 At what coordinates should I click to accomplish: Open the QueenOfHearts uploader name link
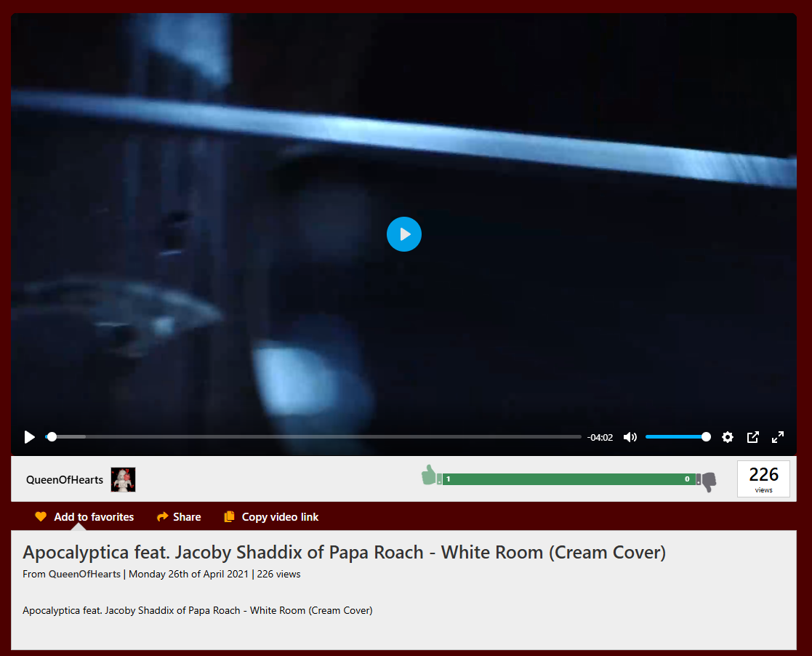point(65,480)
